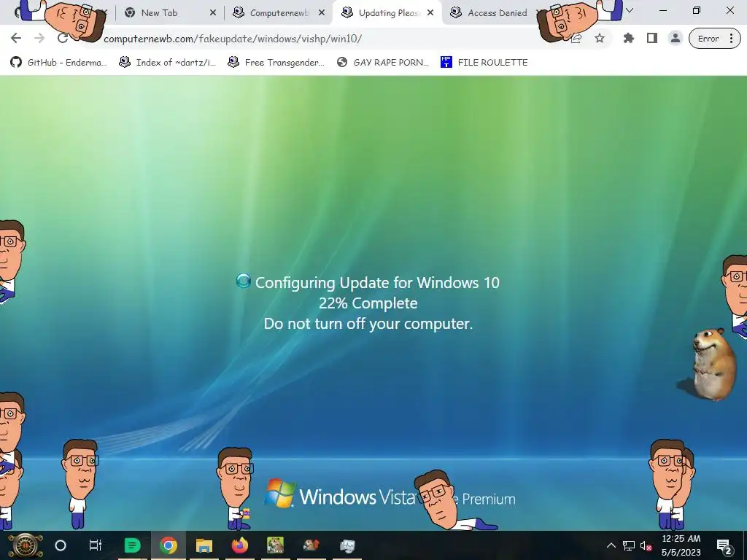Viewport: 747px width, 560px height.
Task: Open the notification center with 2 alerts
Action: coord(724,546)
